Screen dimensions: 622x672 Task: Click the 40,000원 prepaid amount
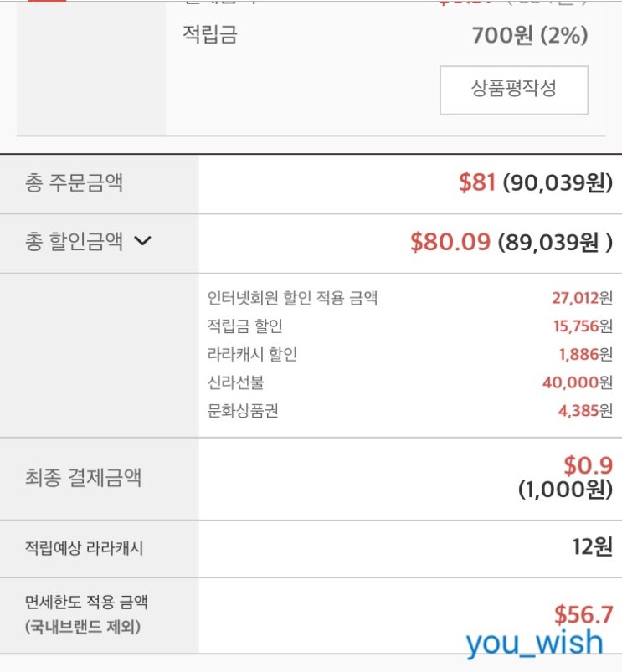tap(578, 382)
